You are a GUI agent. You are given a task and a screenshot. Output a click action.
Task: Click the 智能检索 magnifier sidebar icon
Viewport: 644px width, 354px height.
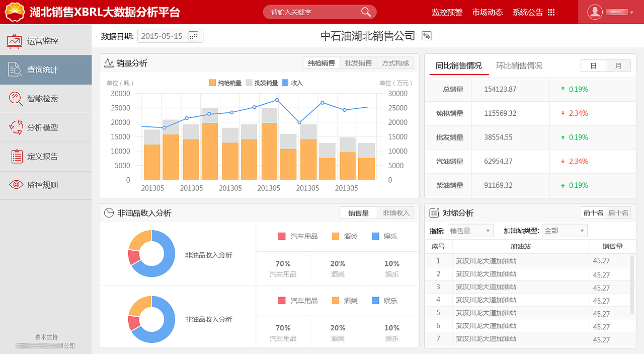(16, 99)
